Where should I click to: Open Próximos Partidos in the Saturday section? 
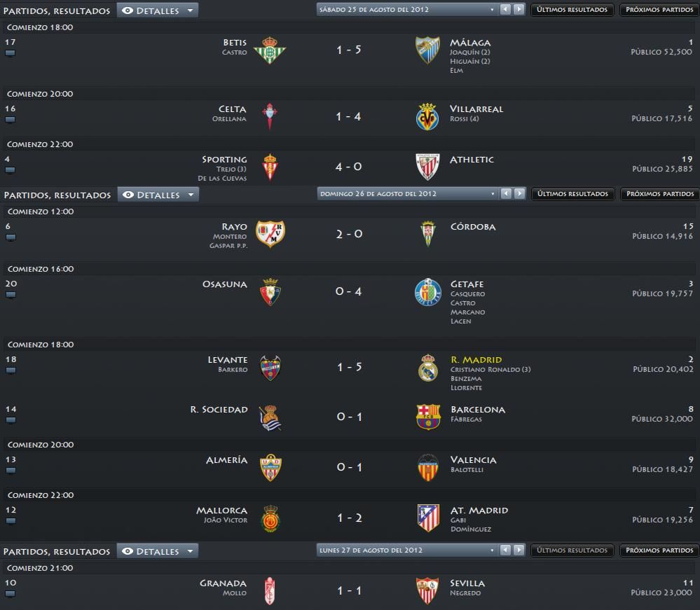[659, 9]
